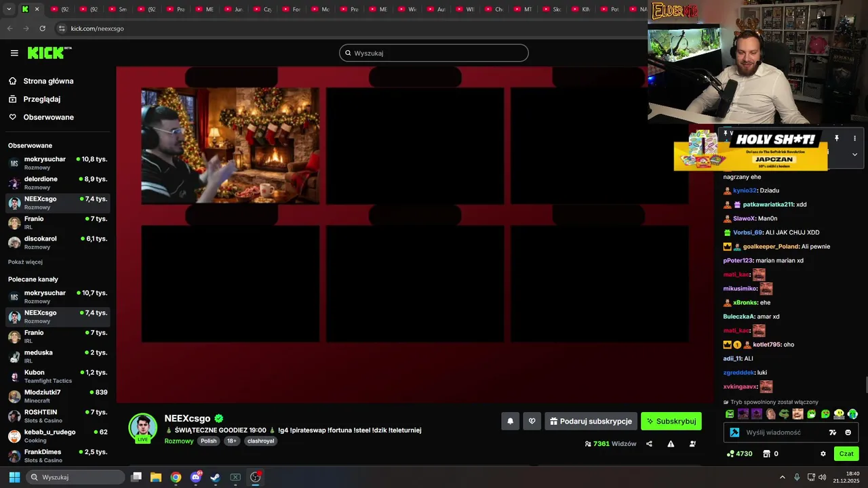
Task: Open delordione channel
Action: 58,182
